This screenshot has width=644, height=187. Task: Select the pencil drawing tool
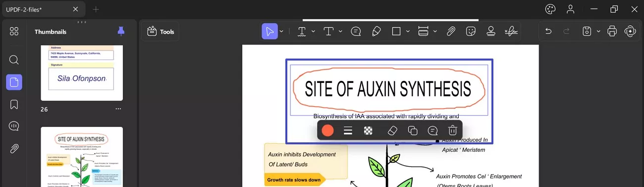coord(376,31)
